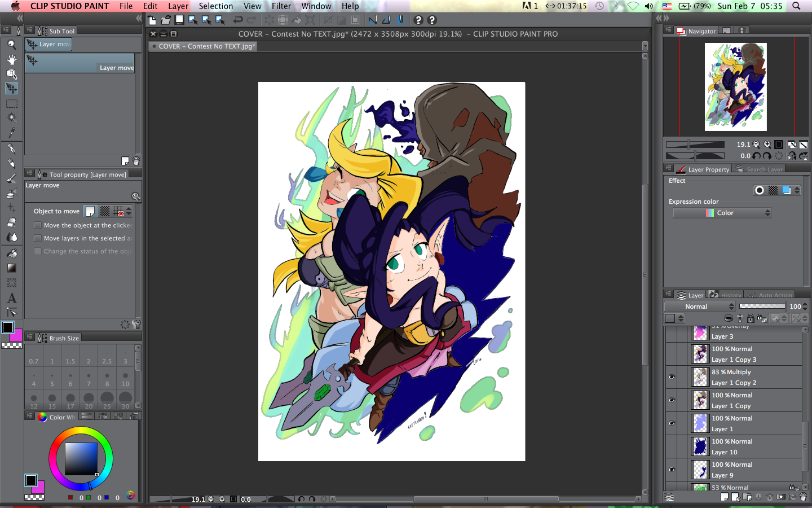The image size is (812, 508).
Task: Select the Pen tool
Action: pyautogui.click(x=11, y=149)
